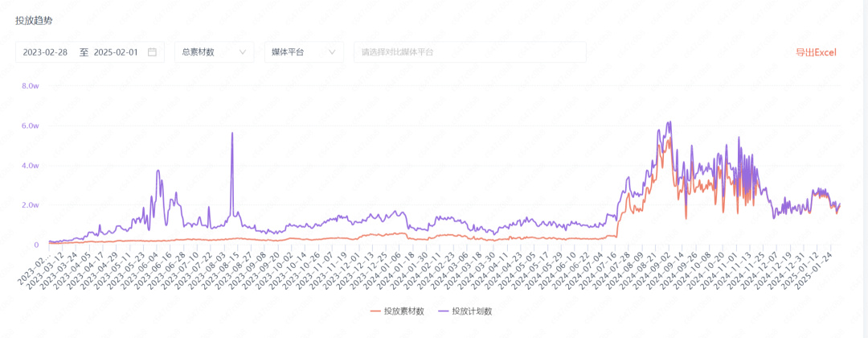Viewport: 868px width, 338px height.
Task: Click the 8.0w y-axis label
Action: [30, 86]
